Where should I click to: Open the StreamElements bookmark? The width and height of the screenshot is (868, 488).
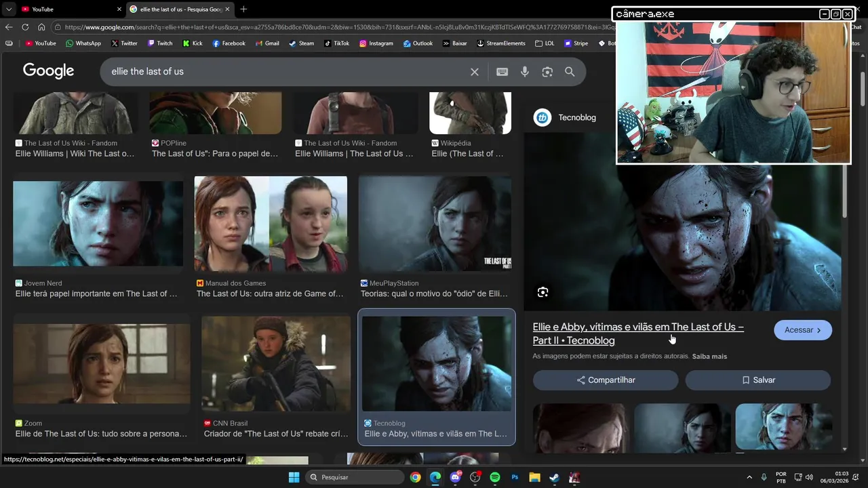coord(501,43)
